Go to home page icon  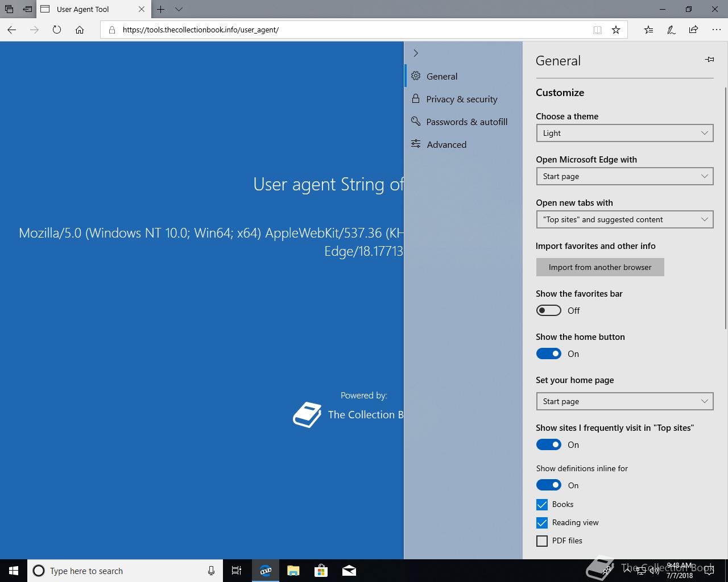tap(80, 30)
